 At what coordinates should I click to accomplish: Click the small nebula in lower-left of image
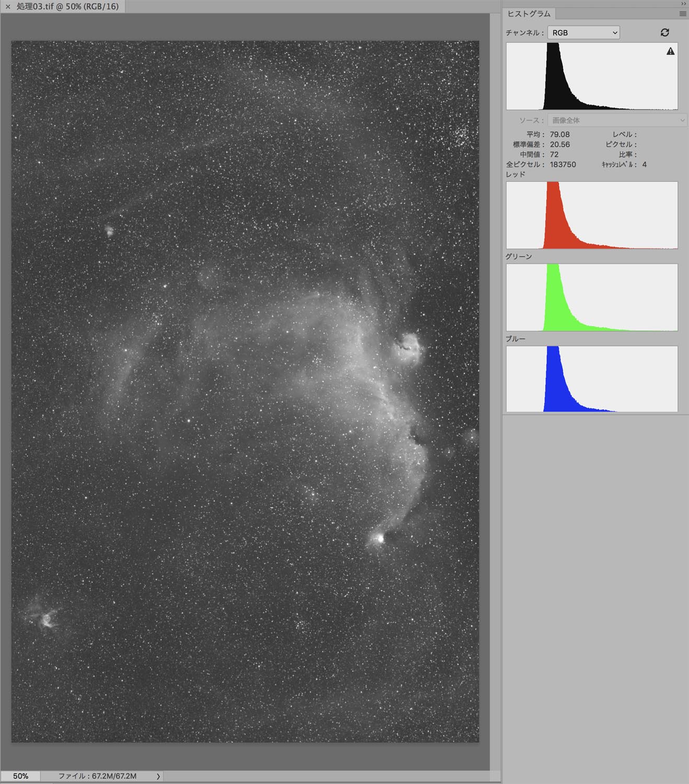[x=45, y=618]
